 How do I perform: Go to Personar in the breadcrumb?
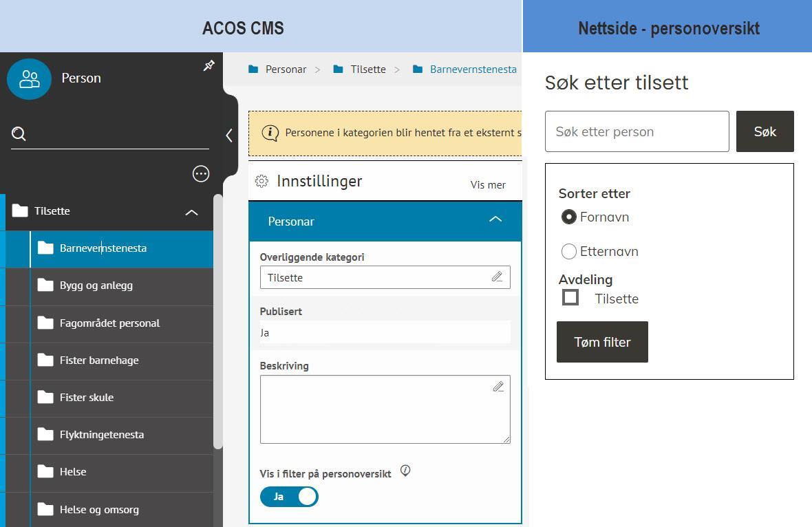[286, 69]
